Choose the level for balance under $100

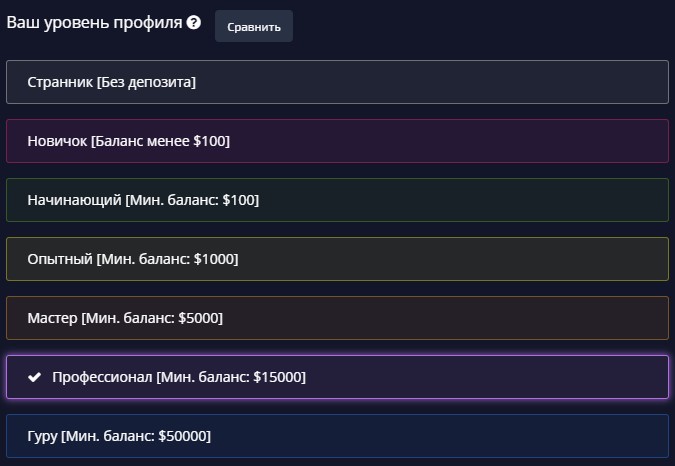pos(336,141)
